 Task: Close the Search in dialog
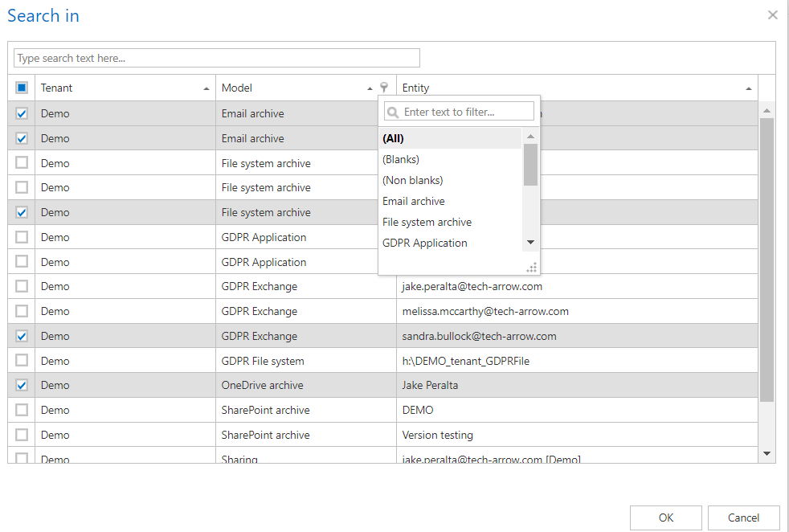(x=772, y=15)
